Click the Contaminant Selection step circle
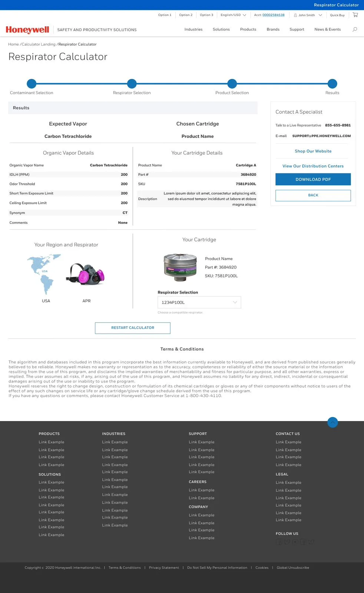Viewport: 364px width, 593px height. (32, 84)
